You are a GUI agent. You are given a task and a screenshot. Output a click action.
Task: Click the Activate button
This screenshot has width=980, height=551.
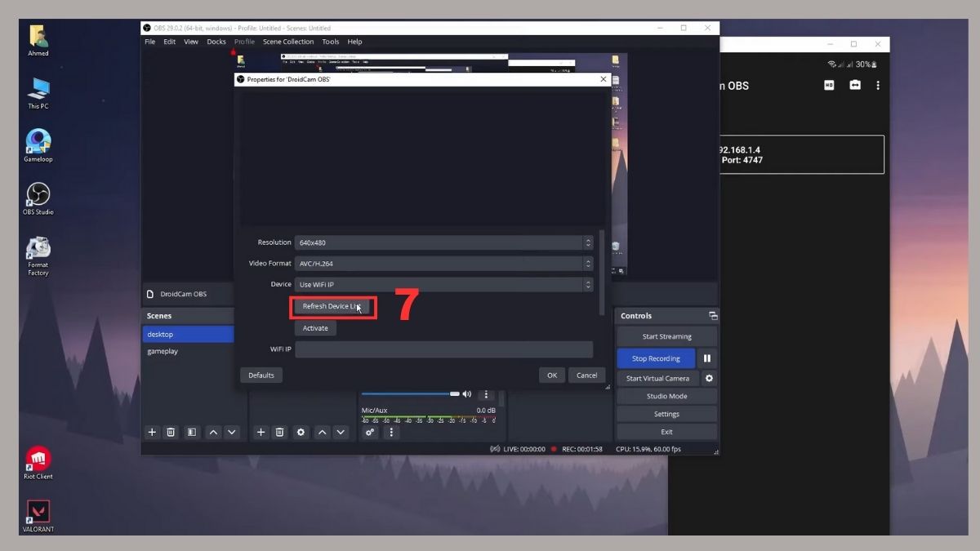315,328
